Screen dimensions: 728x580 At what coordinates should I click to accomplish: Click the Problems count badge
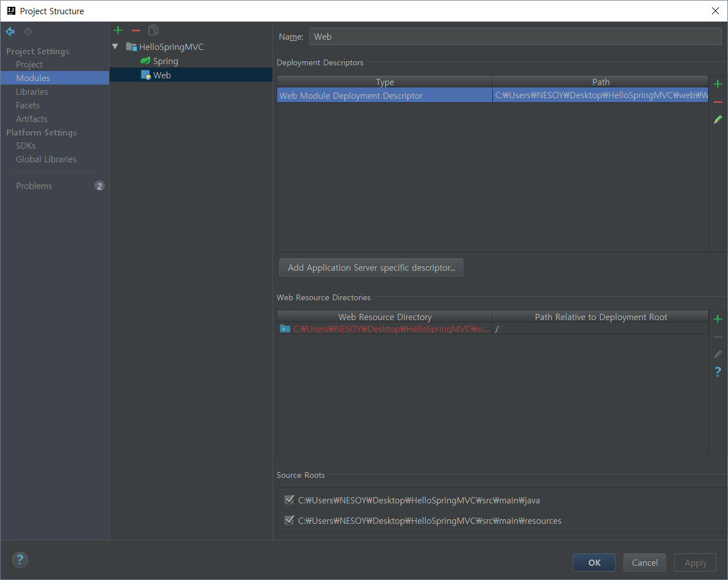99,186
